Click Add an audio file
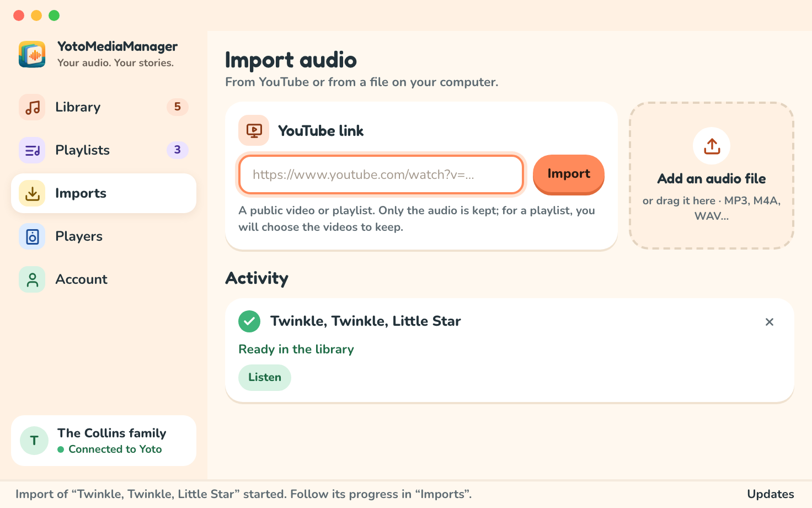 [712, 176]
